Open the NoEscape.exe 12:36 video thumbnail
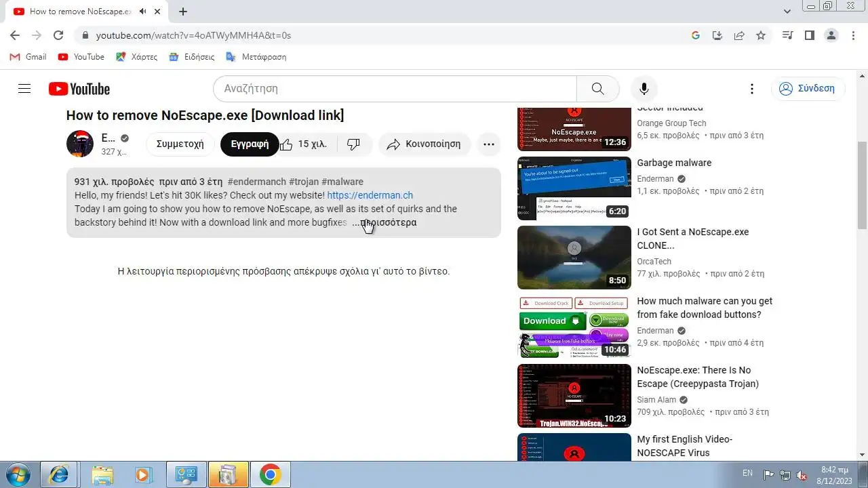868x488 pixels. 574,129
